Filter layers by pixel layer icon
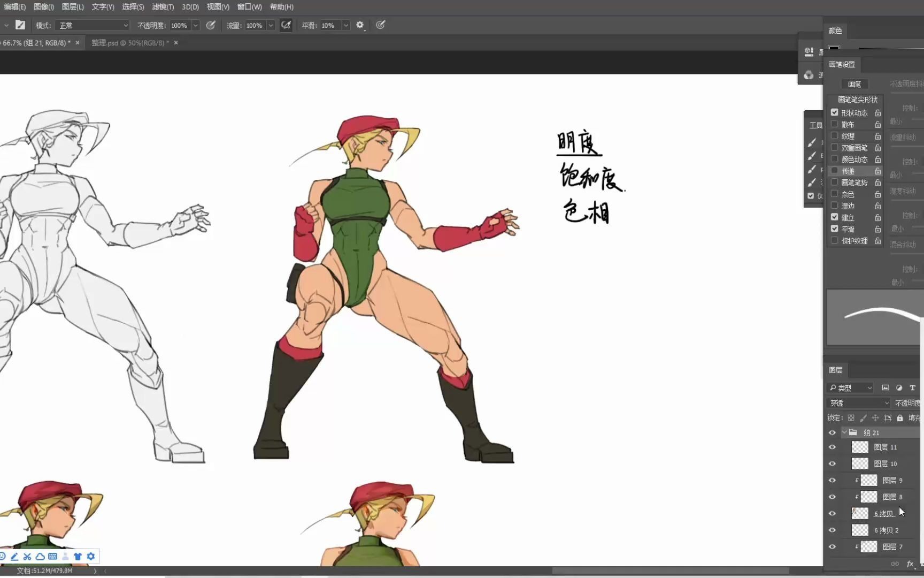This screenshot has width=924, height=578. pyautogui.click(x=885, y=387)
